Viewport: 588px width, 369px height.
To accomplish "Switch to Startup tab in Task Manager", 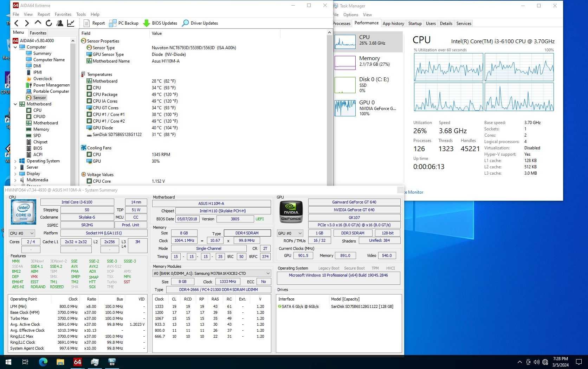I will pyautogui.click(x=415, y=24).
